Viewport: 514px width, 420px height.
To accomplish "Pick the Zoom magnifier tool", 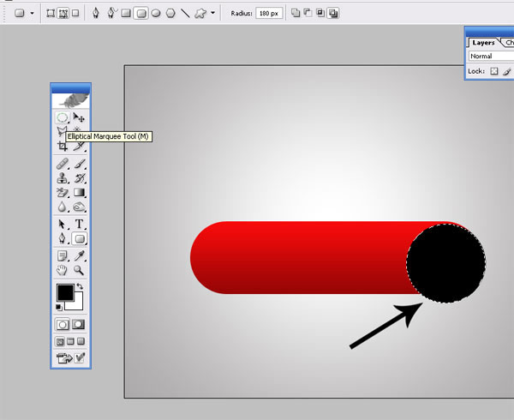I will pos(79,270).
